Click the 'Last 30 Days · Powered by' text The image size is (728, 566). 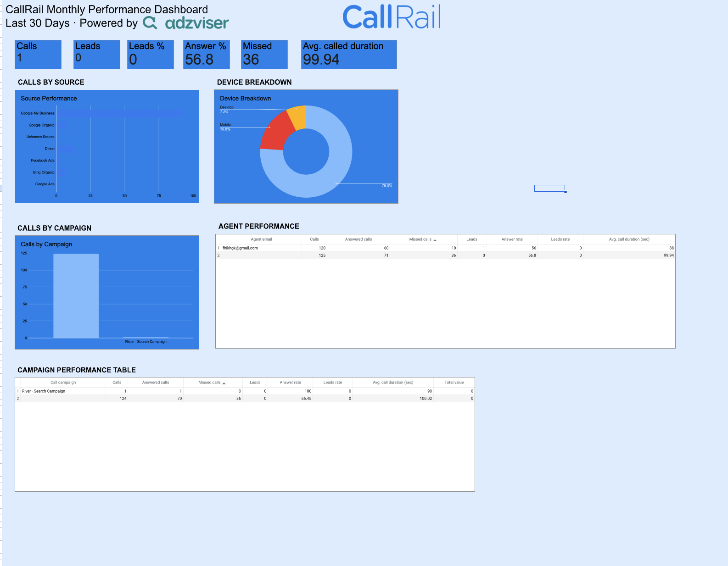coord(72,23)
